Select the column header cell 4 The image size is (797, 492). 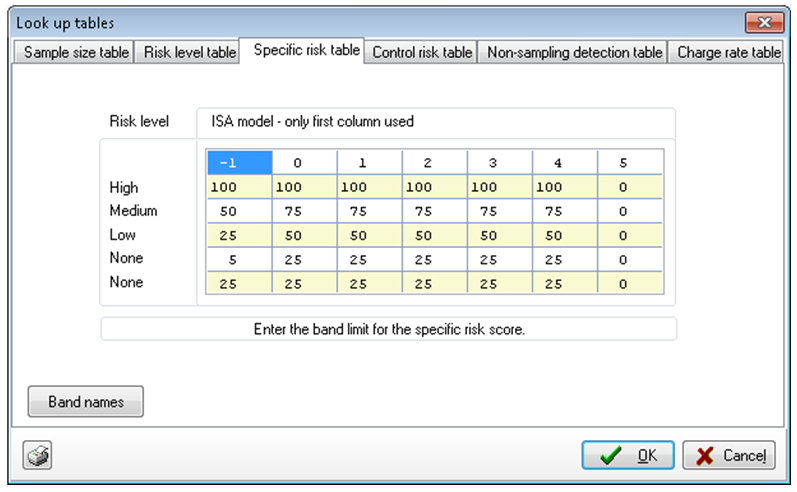[565, 163]
